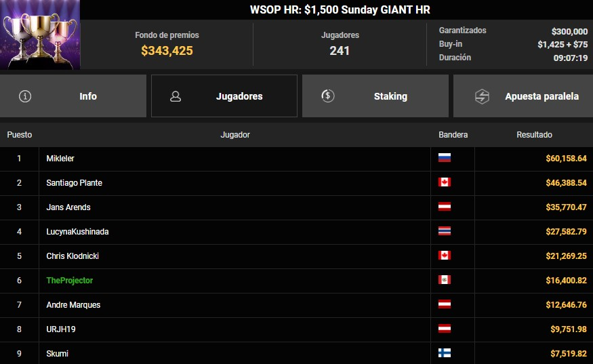Viewport: 593px width, 364px height.
Task: Sort by Puesto column header
Action: click(20, 135)
